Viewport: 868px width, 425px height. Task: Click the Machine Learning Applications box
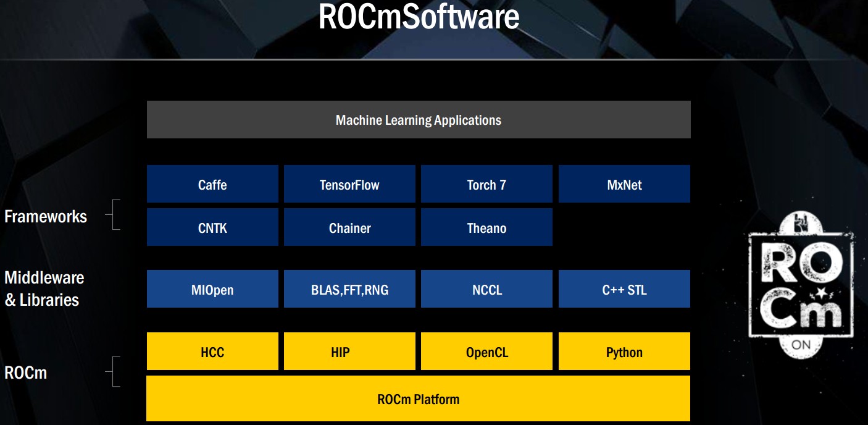(x=419, y=120)
